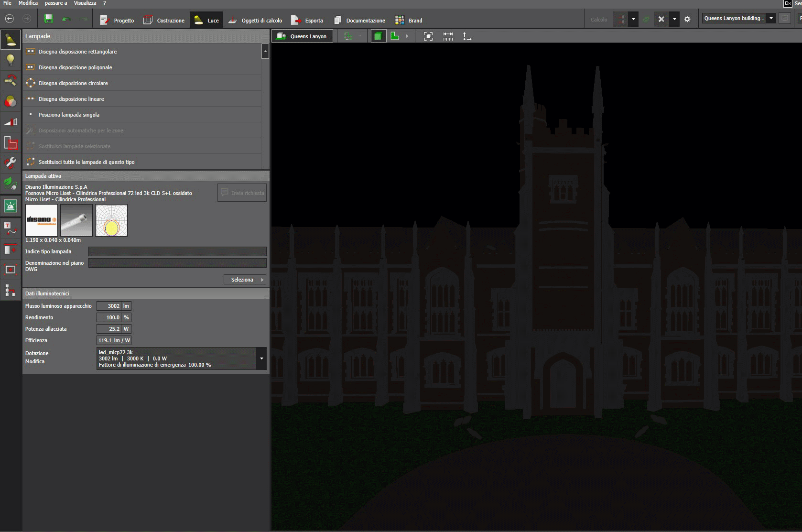Open dropdown arrow next to Calcolo
The image size is (802, 532).
pyautogui.click(x=633, y=20)
